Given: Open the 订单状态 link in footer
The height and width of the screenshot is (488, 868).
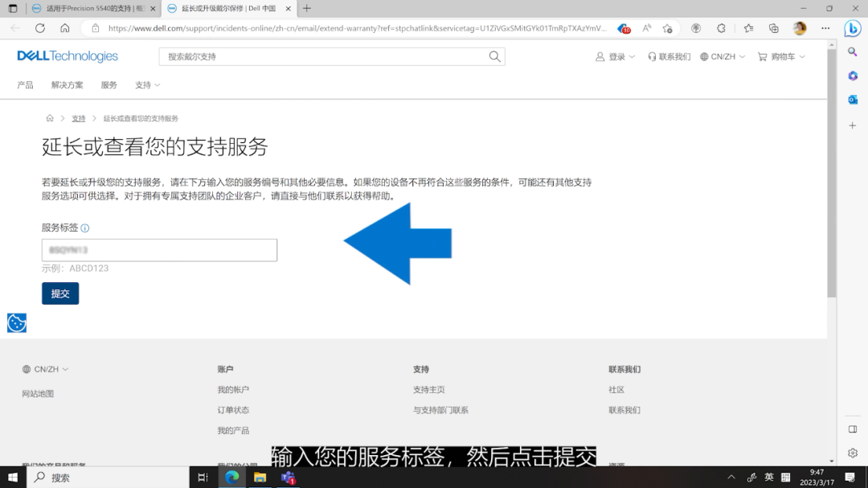Looking at the screenshot, I should coord(234,409).
